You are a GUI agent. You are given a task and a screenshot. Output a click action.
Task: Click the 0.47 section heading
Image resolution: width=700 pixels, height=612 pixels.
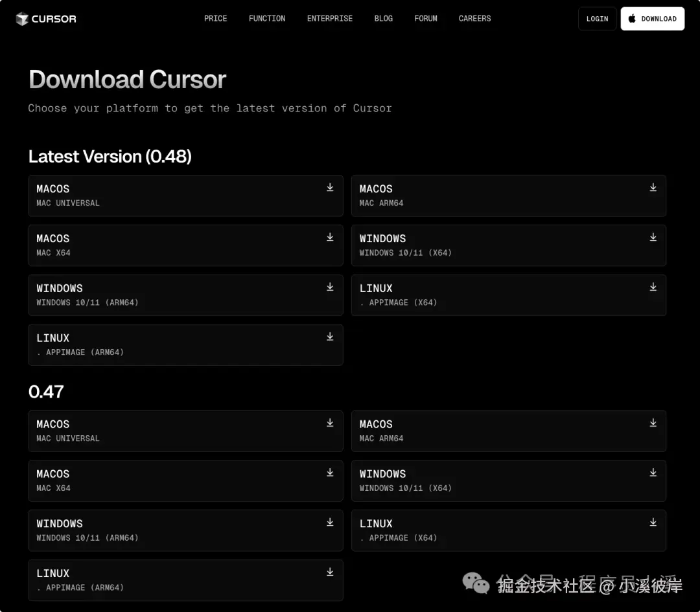(46, 392)
